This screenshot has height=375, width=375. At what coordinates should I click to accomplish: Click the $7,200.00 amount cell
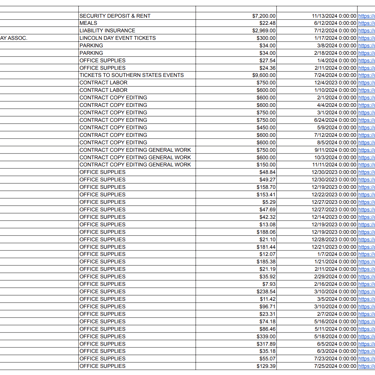point(236,16)
